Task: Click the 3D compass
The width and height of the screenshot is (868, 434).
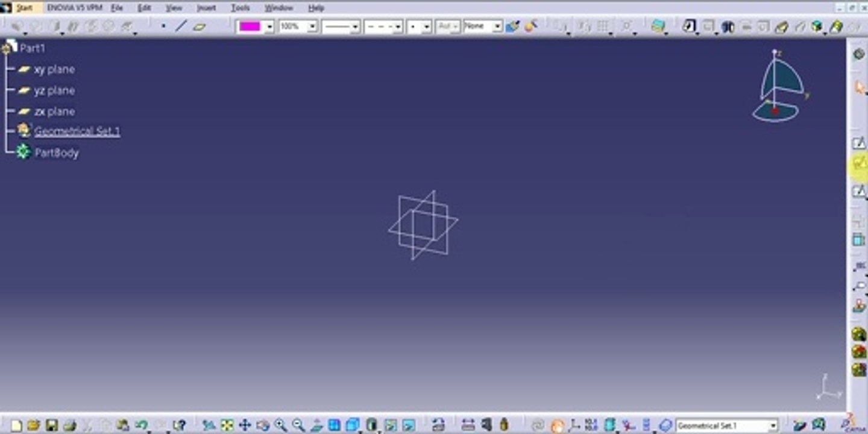Action: pyautogui.click(x=781, y=86)
